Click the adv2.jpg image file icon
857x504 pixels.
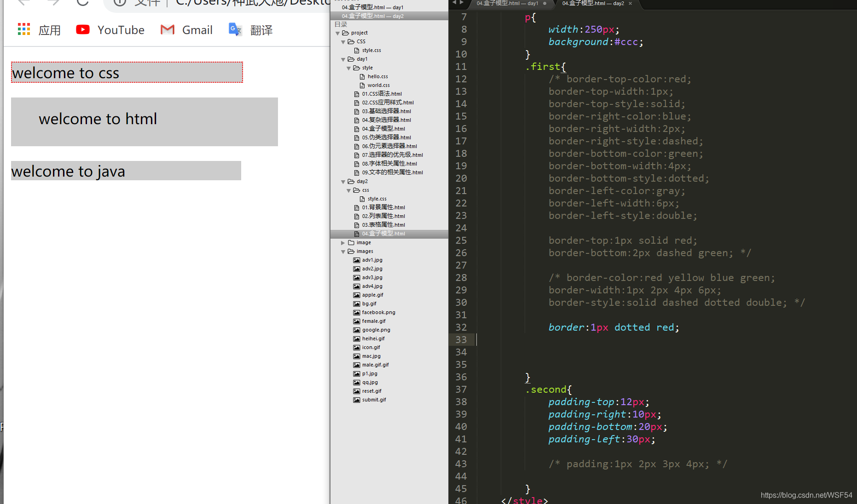tap(357, 269)
